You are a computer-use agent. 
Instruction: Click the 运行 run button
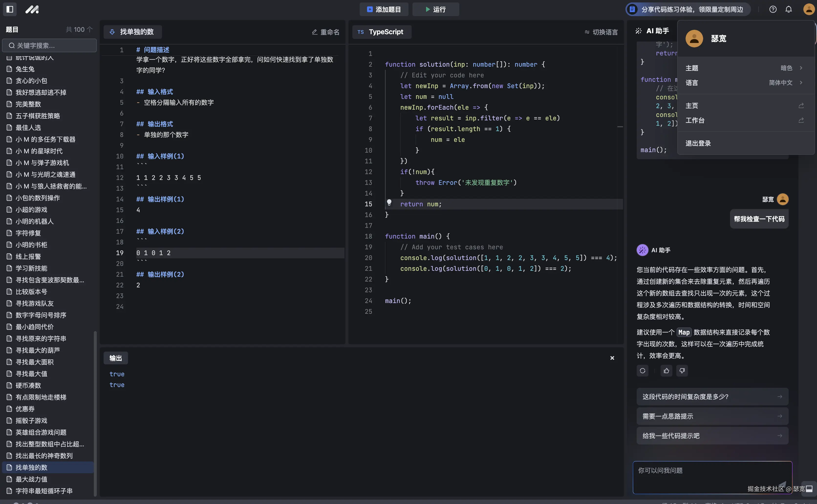436,9
